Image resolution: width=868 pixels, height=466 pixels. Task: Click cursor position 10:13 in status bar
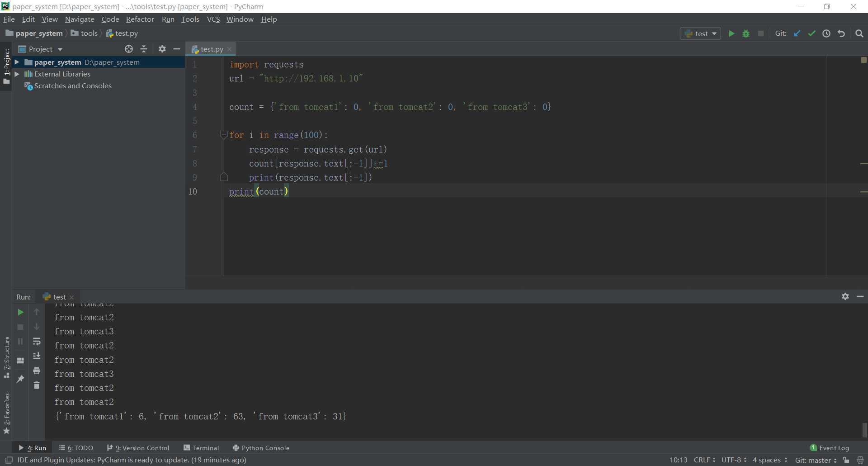pos(678,460)
